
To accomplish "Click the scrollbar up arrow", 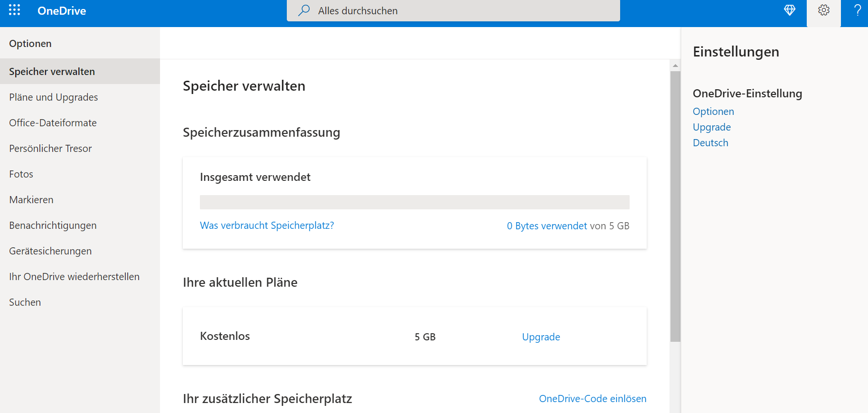I will click(x=675, y=66).
